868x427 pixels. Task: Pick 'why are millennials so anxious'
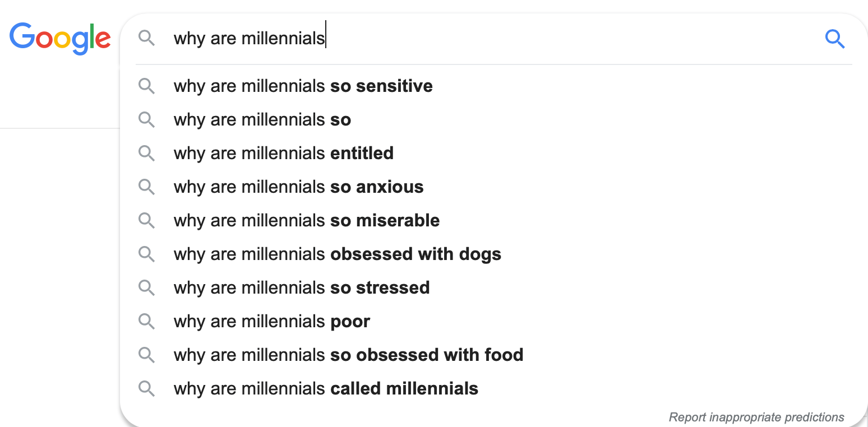point(298,187)
